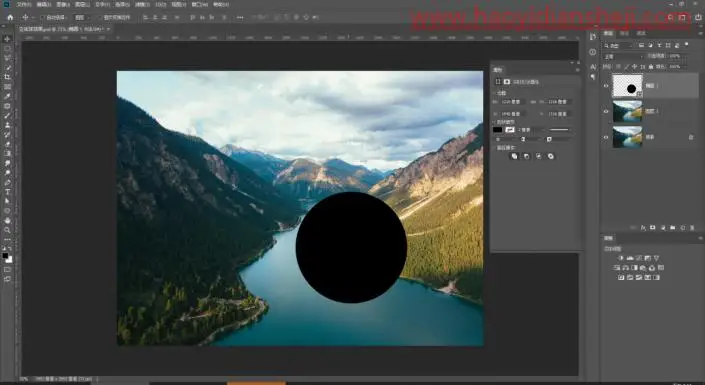Open the Image menu

63,4
